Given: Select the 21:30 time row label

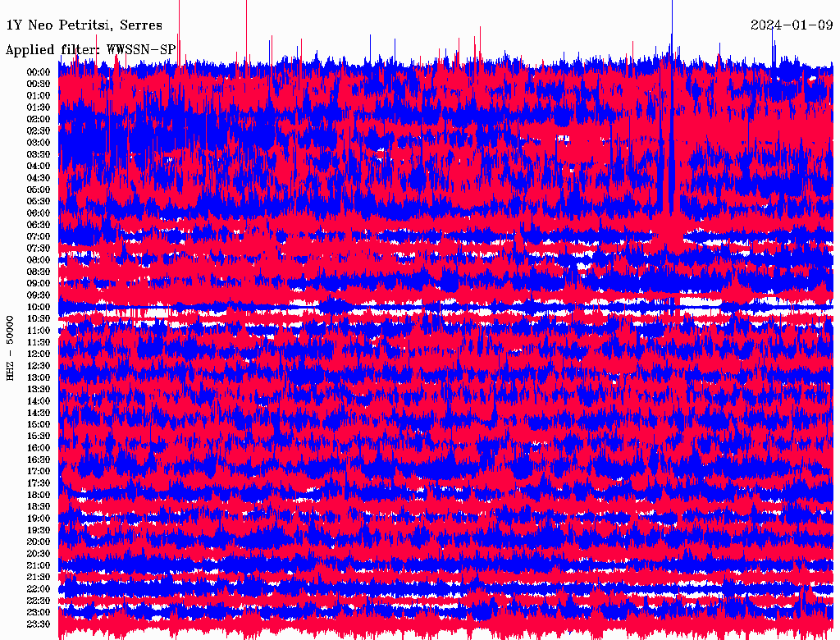Looking at the screenshot, I should tap(39, 578).
